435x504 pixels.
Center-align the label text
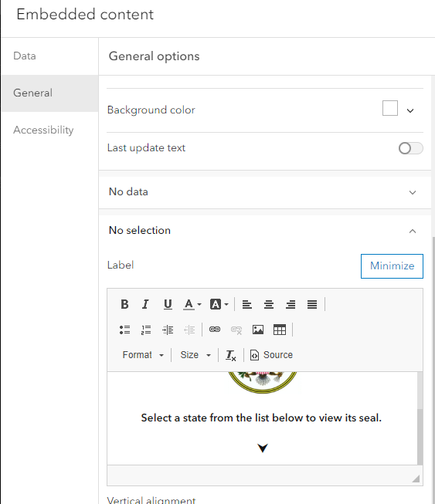click(269, 304)
